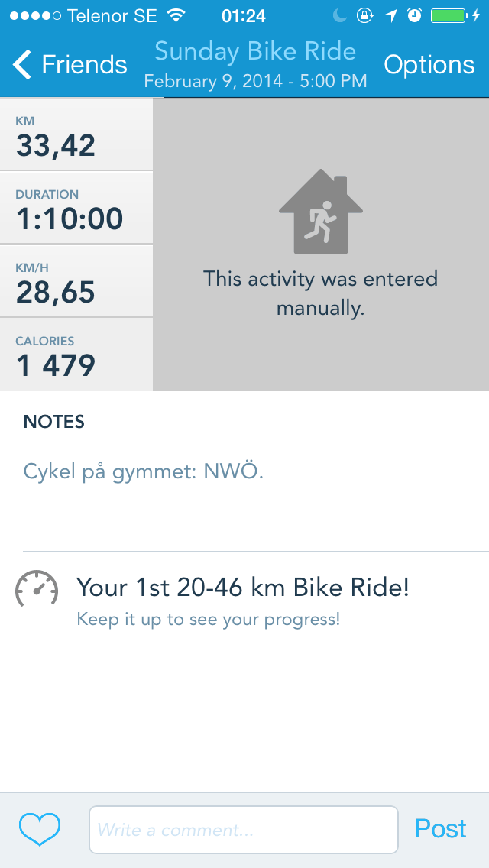This screenshot has width=489, height=868.
Task: Open the Sunday Bike Ride title
Action: click(x=254, y=51)
